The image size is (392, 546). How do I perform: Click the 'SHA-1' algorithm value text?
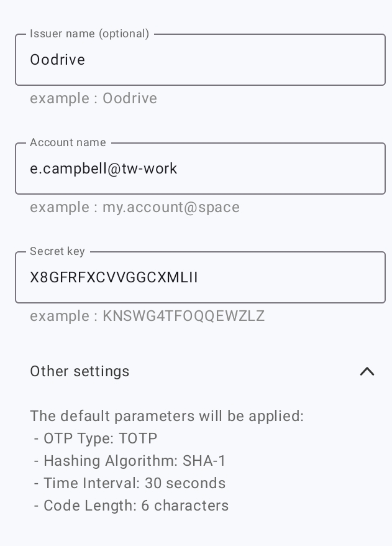pyautogui.click(x=204, y=461)
